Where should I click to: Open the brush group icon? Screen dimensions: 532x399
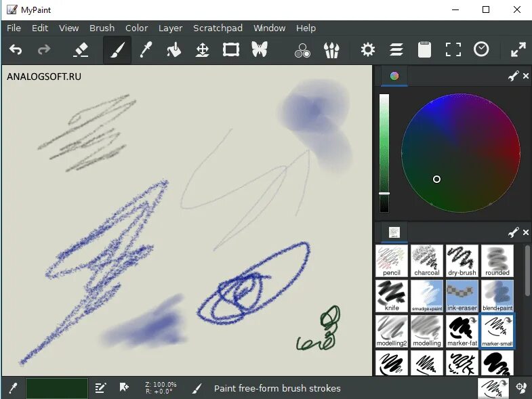331,50
